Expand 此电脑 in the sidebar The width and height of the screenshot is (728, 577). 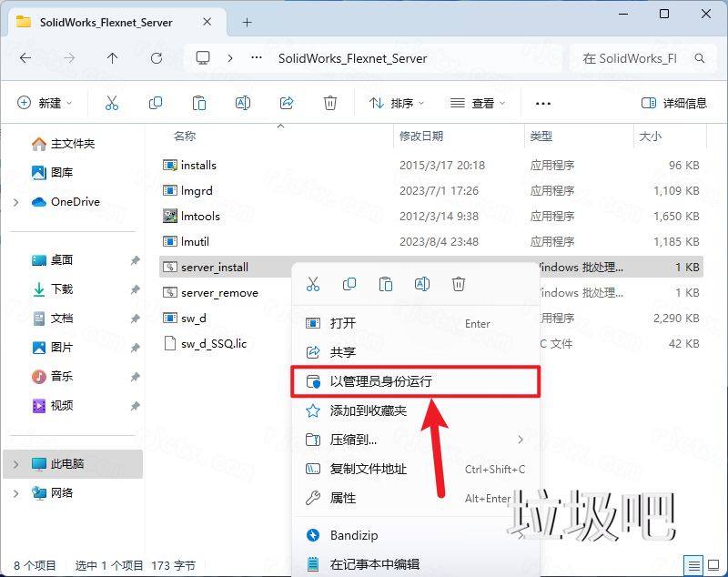tap(16, 464)
